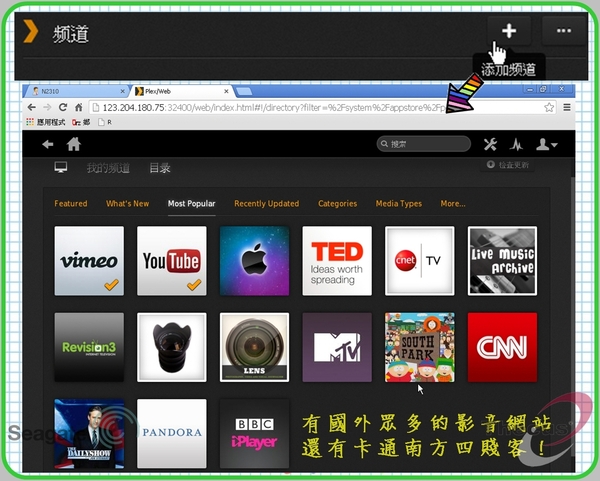The width and height of the screenshot is (600, 481).
Task: Click the Plex Web back arrow
Action: pos(48,144)
